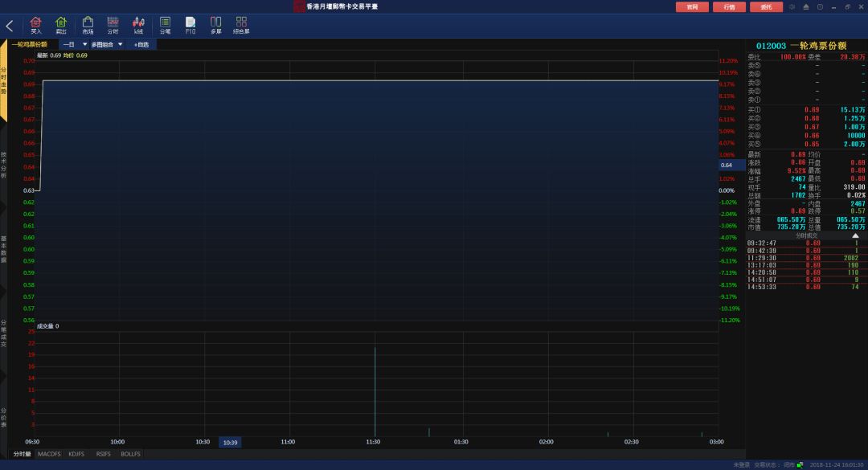Open the 多图组合 chart combination dropdown
The image size is (868, 470).
(x=107, y=44)
